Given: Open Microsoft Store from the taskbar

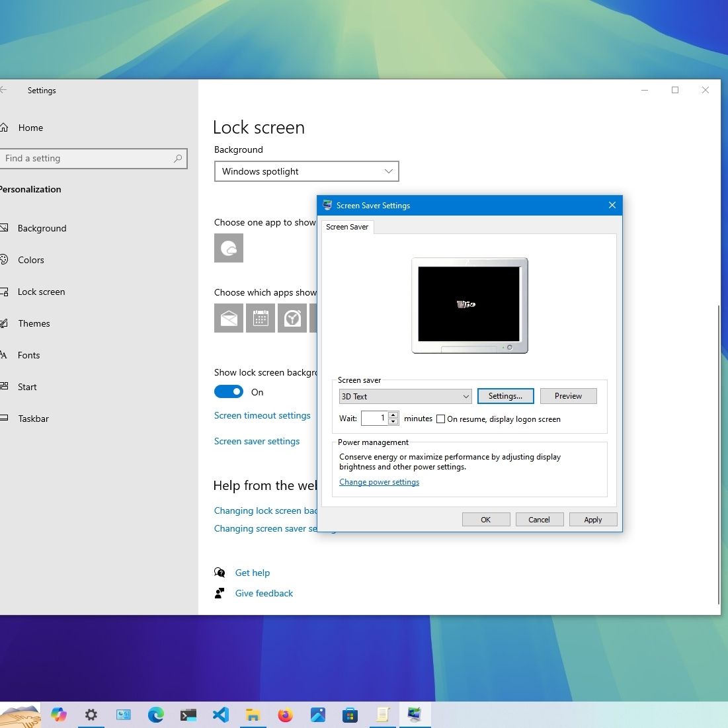Looking at the screenshot, I should pyautogui.click(x=350, y=715).
